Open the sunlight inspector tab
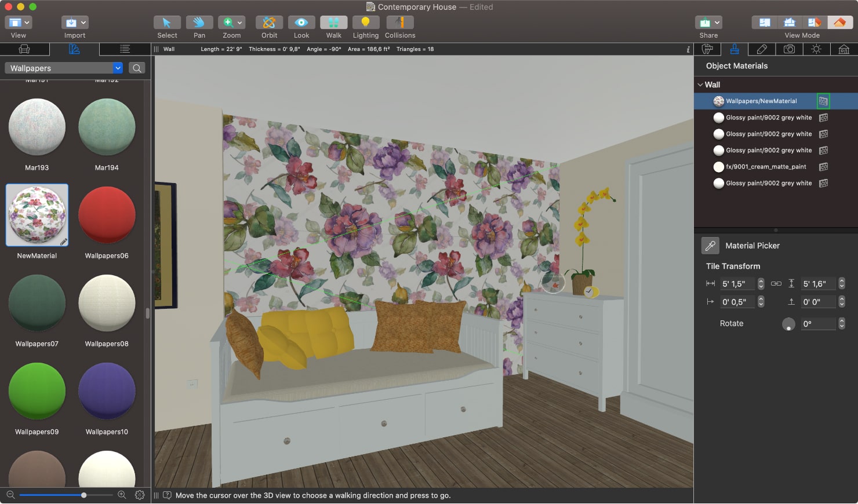 pyautogui.click(x=816, y=49)
